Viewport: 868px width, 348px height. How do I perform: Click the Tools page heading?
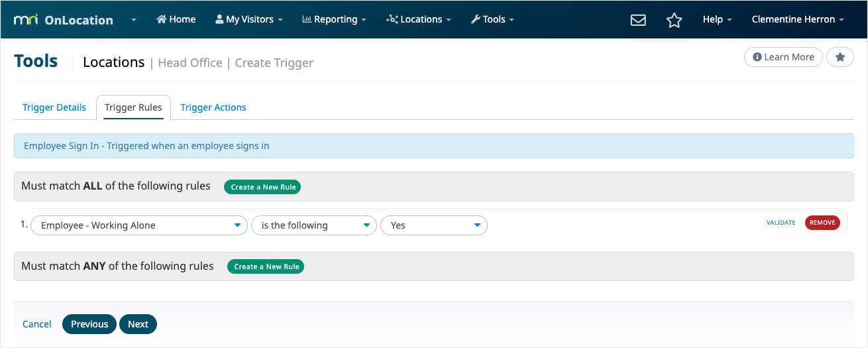tap(36, 61)
